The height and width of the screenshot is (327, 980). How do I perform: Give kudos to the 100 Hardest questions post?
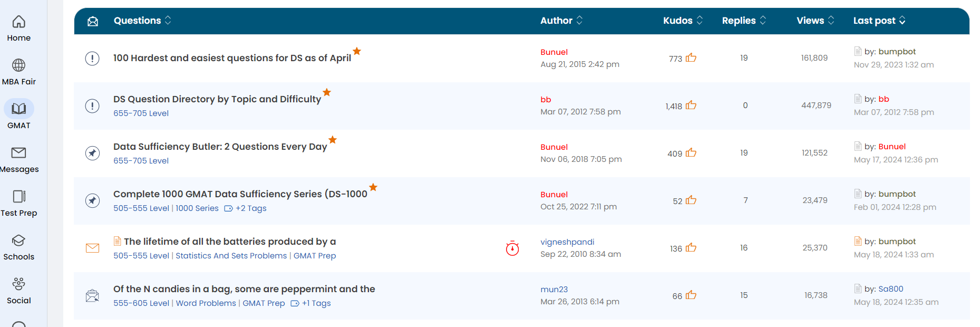tap(691, 58)
